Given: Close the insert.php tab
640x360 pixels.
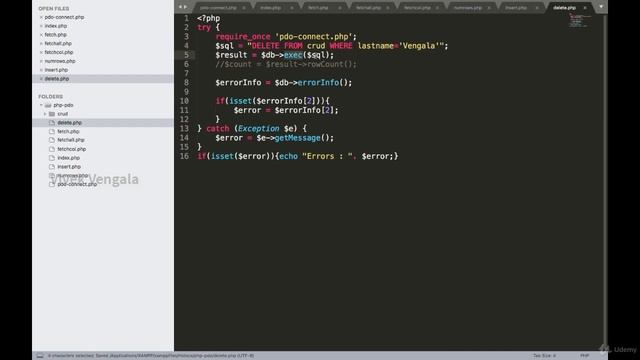Looking at the screenshot, I should [x=537, y=8].
